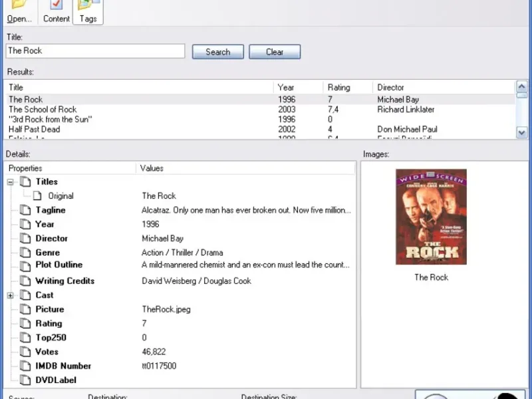Select The Rock cover thumbnail
Image resolution: width=532 pixels, height=399 pixels.
point(431,217)
